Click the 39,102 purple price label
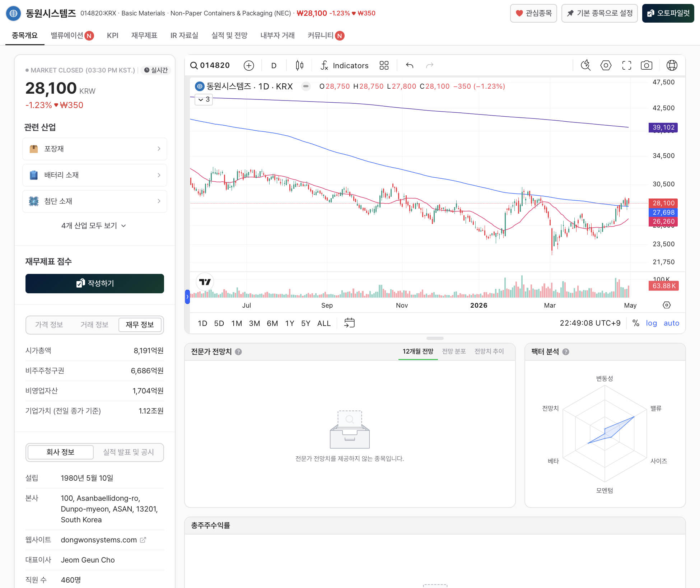This screenshot has width=700, height=588. 663,127
